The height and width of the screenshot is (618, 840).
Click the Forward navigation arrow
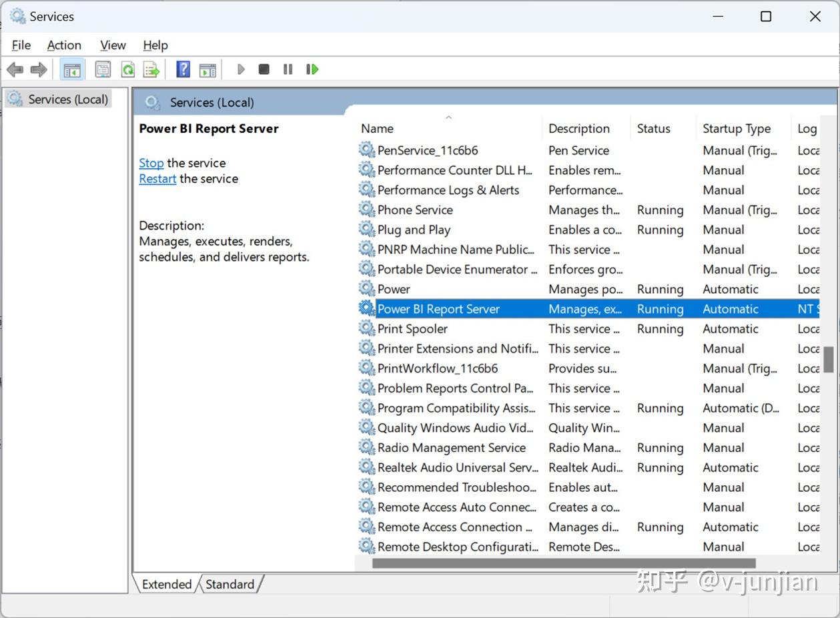coord(38,69)
